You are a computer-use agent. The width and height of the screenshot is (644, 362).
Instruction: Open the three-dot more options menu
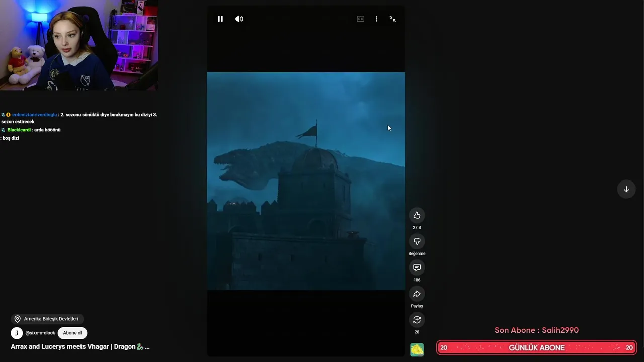pos(376,19)
